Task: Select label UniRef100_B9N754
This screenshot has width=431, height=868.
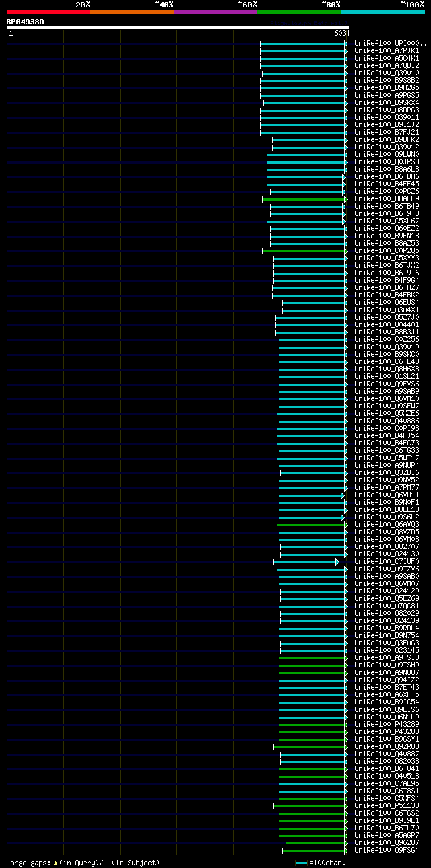Action: tap(387, 635)
